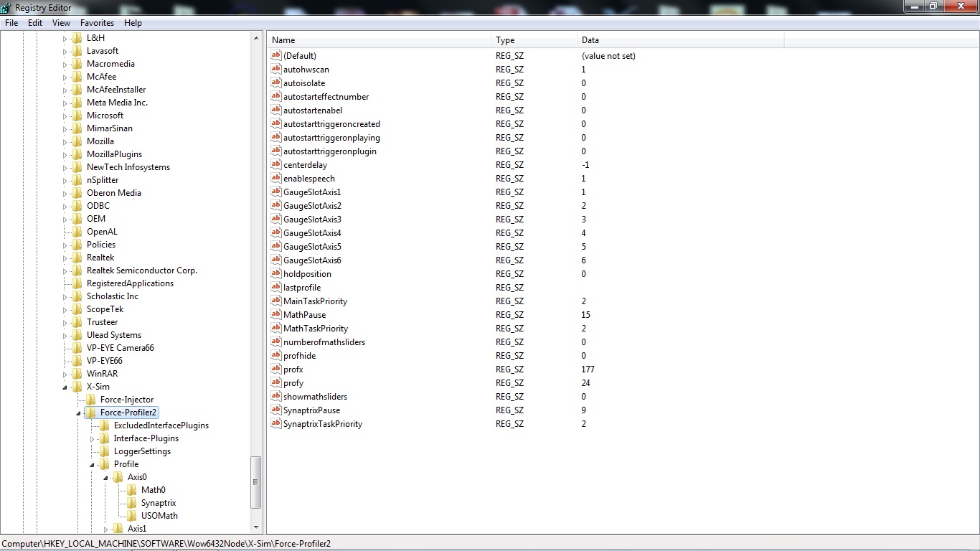Collapse the Axis0 key

[x=105, y=478]
